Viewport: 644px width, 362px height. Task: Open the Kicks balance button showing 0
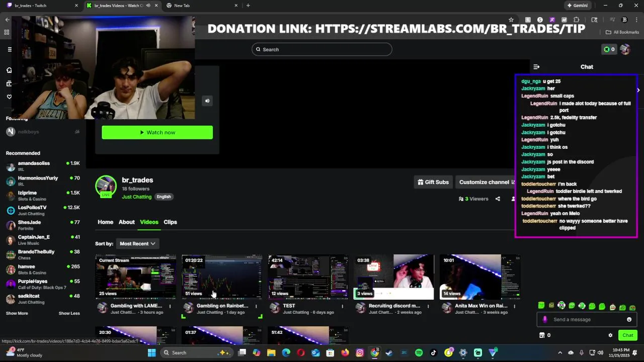609,49
